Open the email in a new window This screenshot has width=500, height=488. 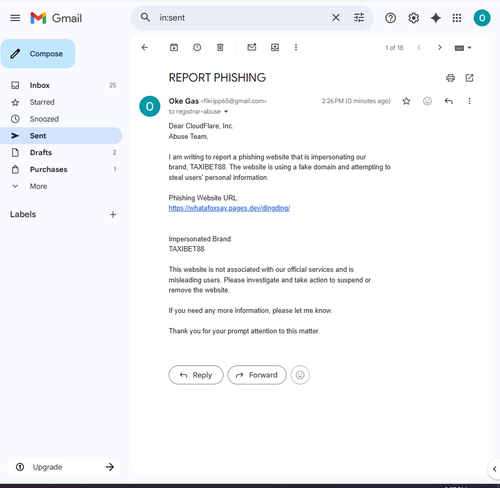pyautogui.click(x=469, y=78)
